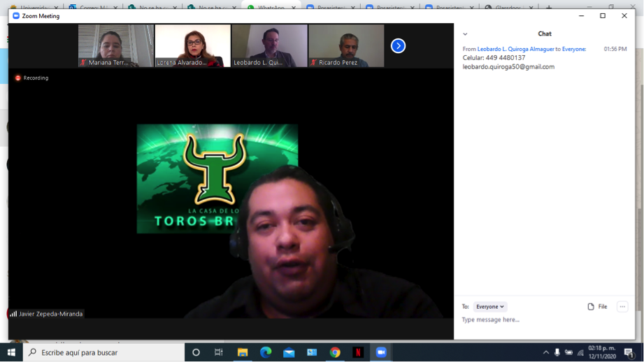This screenshot has height=362, width=644.
Task: Launch Microsoft Edge from taskbar
Action: click(266, 352)
